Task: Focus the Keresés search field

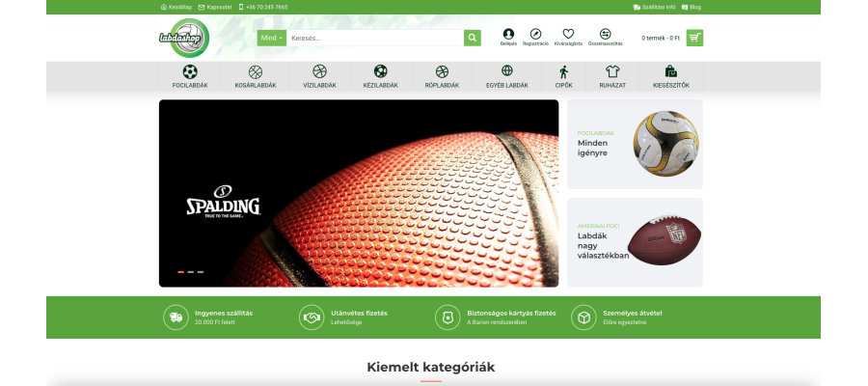Action: (x=375, y=38)
